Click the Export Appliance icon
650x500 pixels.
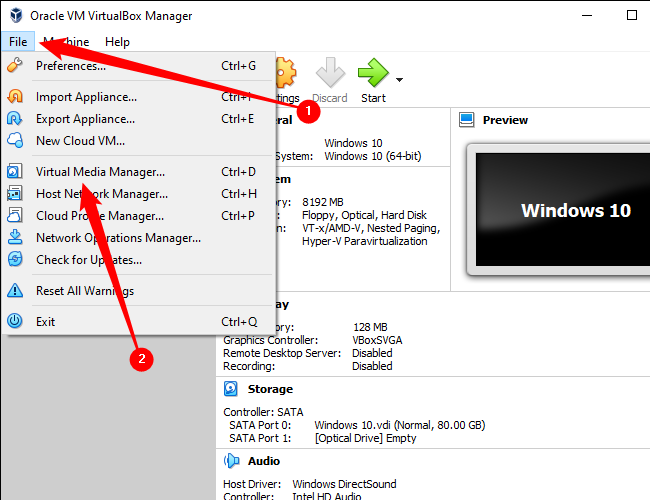(x=15, y=119)
